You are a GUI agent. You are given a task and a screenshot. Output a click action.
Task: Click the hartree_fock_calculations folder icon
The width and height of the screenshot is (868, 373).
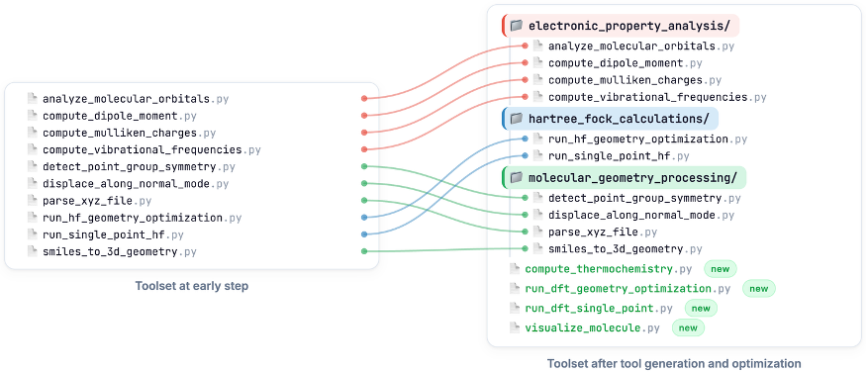point(517,119)
